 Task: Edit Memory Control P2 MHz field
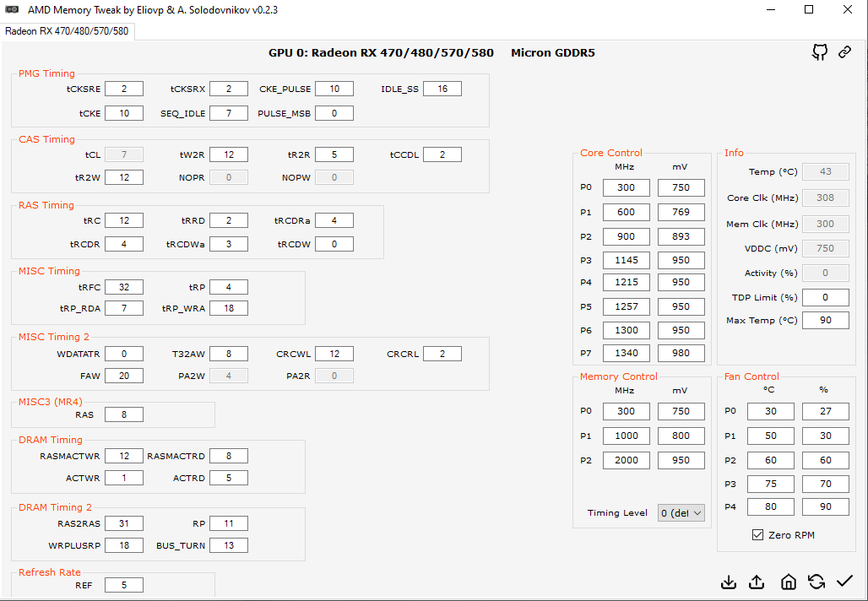(x=626, y=460)
